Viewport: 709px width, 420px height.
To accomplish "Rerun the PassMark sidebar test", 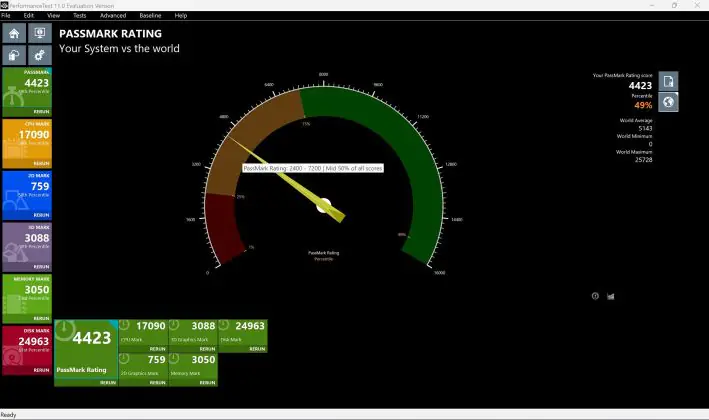I will [x=41, y=112].
